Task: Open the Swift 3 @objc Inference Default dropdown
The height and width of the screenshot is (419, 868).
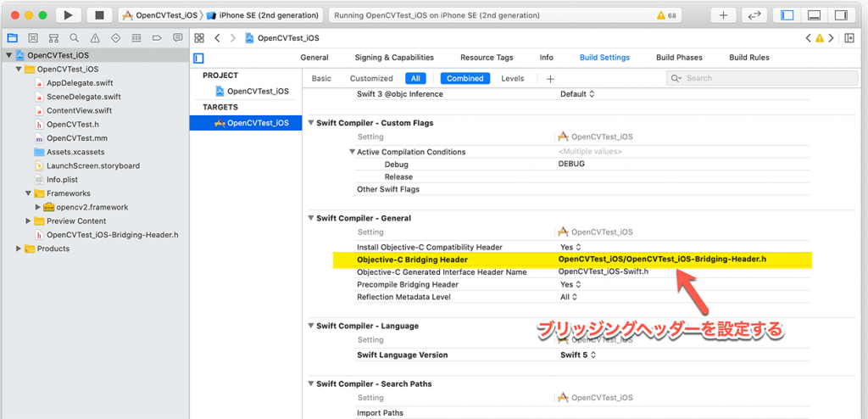Action: click(576, 94)
